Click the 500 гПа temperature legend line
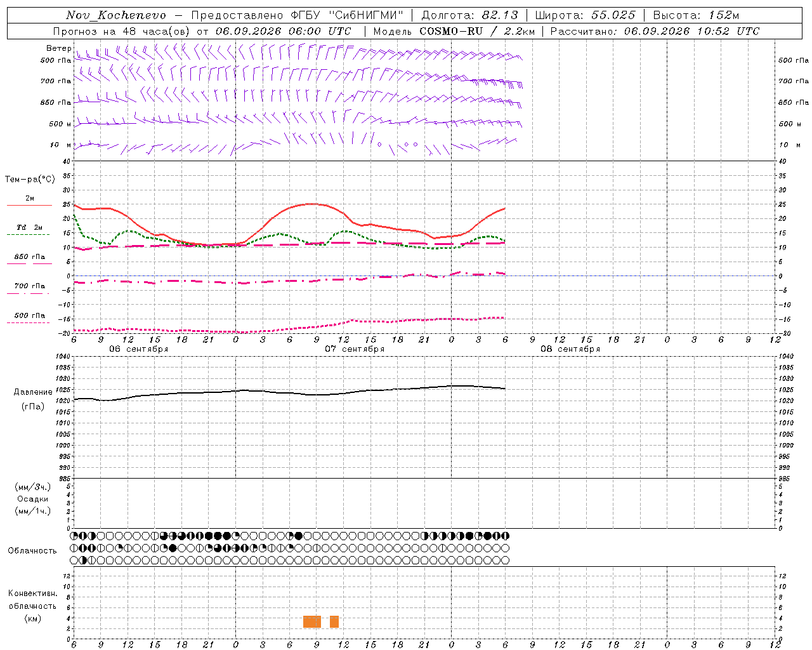The height and width of the screenshot is (650, 812). [x=28, y=322]
